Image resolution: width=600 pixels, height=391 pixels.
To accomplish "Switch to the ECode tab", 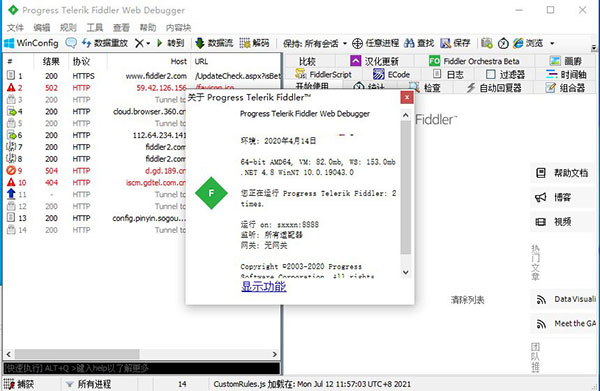I will [x=391, y=74].
